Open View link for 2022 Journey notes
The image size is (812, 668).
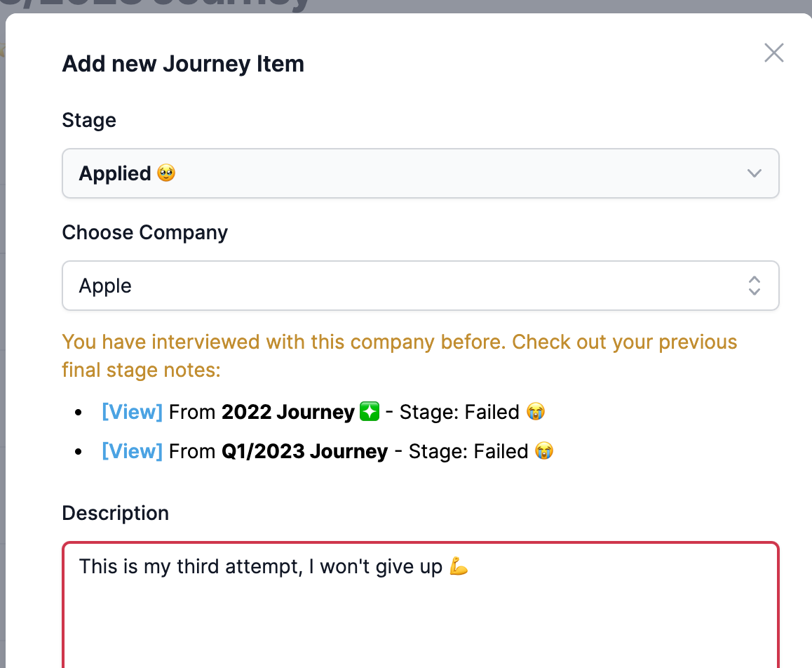132,412
